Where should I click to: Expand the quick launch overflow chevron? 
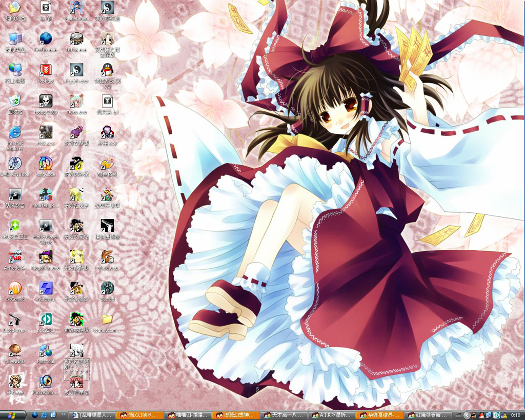coord(63,415)
